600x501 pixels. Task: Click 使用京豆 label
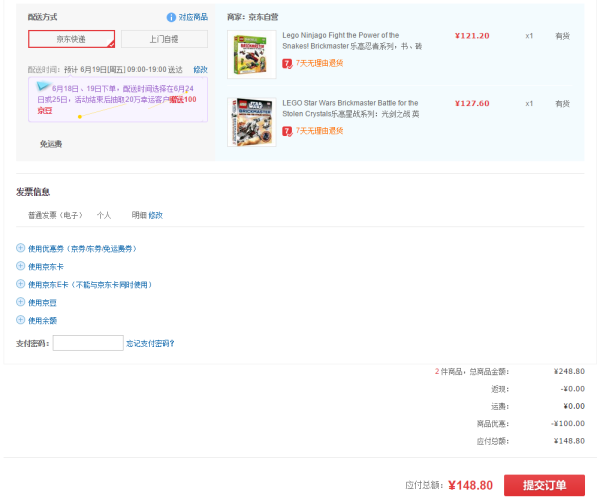point(42,303)
